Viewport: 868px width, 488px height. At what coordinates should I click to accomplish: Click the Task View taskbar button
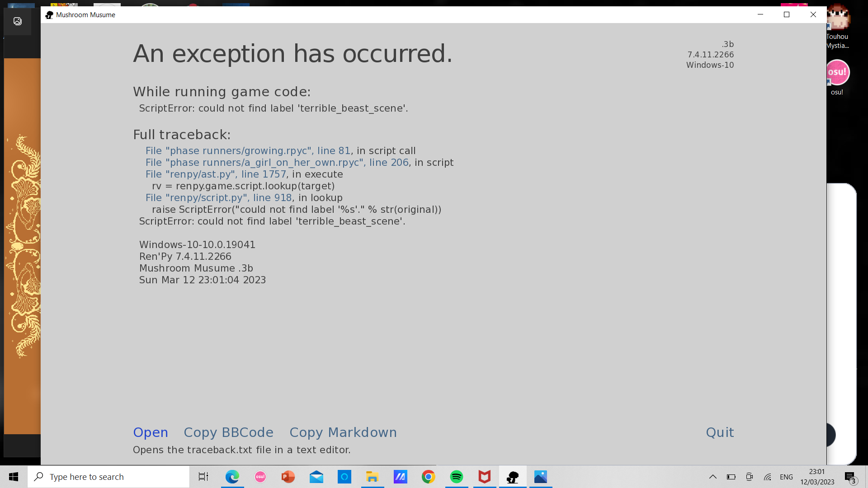coord(203,476)
